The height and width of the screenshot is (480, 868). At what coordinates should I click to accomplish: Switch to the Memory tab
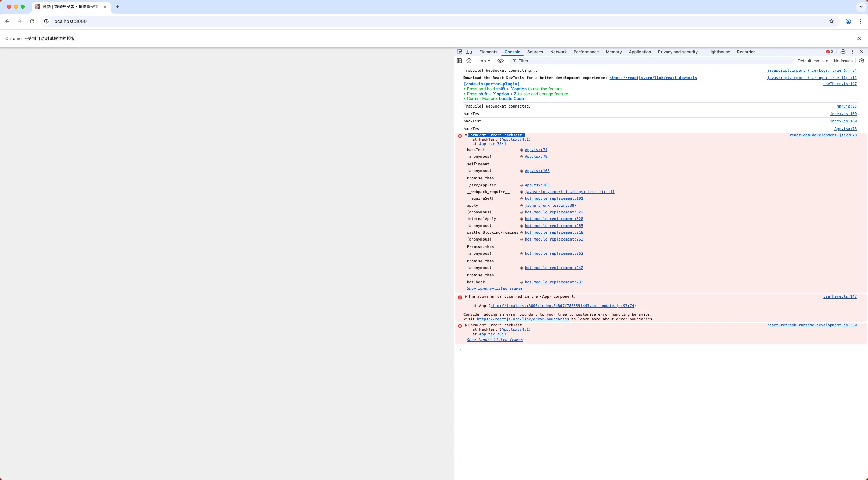[614, 52]
